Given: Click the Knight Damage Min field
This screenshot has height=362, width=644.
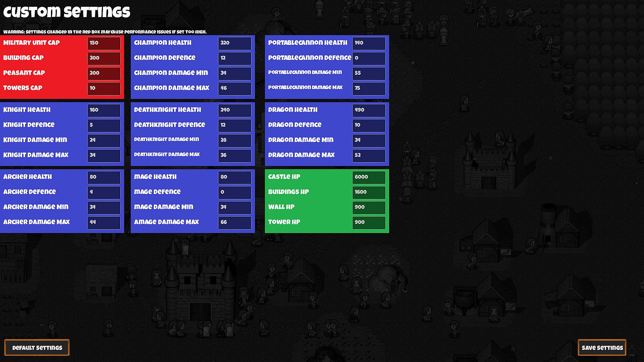Looking at the screenshot, I should pyautogui.click(x=104, y=140).
